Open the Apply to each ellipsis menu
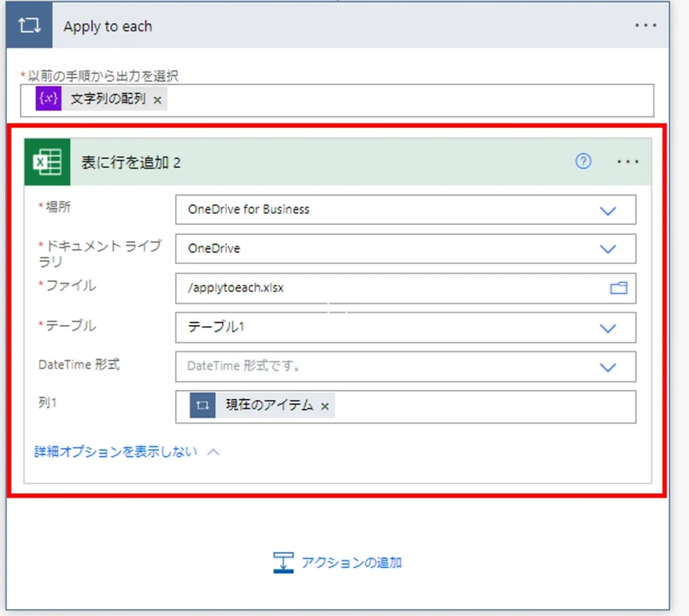The height and width of the screenshot is (616, 689). tap(645, 26)
